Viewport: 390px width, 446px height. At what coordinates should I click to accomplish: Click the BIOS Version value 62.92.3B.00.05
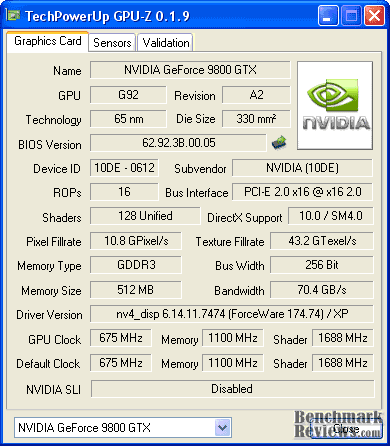point(179,143)
